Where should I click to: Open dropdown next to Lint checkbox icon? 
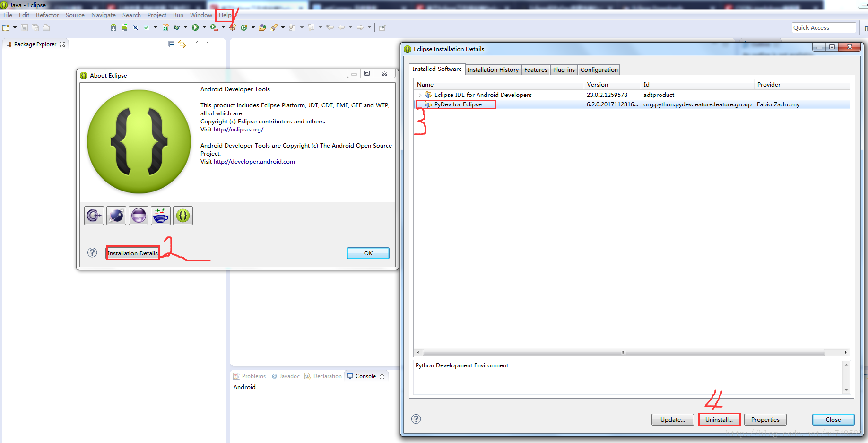(156, 27)
